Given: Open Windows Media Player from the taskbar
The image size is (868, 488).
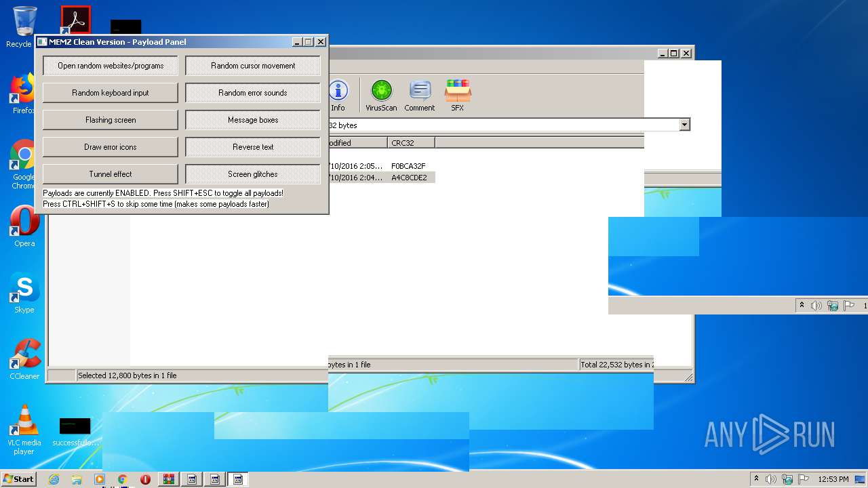Looking at the screenshot, I should (x=100, y=479).
